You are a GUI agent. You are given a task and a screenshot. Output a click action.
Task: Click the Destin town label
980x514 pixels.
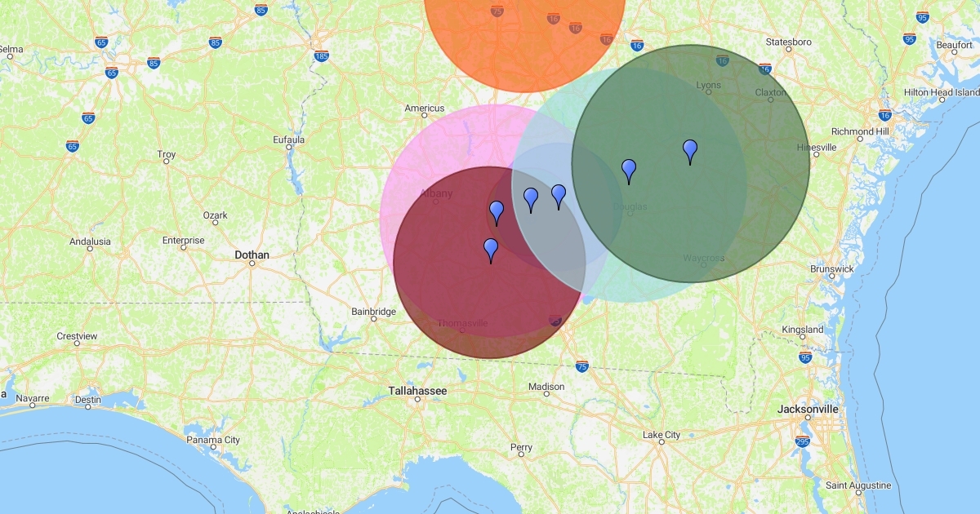(x=88, y=401)
